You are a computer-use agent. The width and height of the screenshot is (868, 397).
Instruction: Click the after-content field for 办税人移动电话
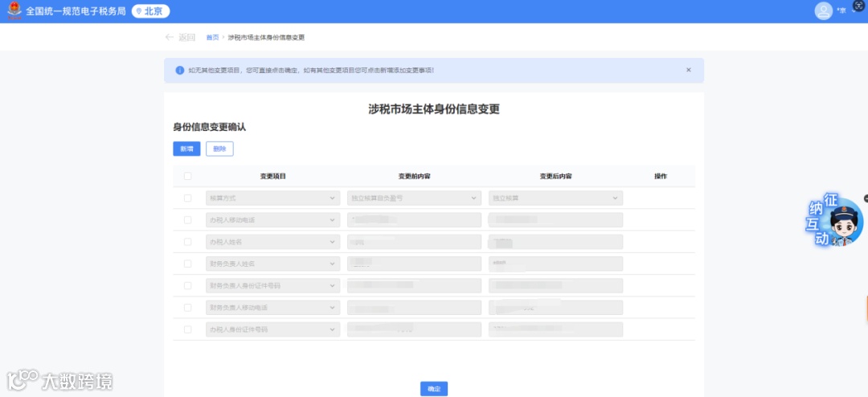click(556, 220)
